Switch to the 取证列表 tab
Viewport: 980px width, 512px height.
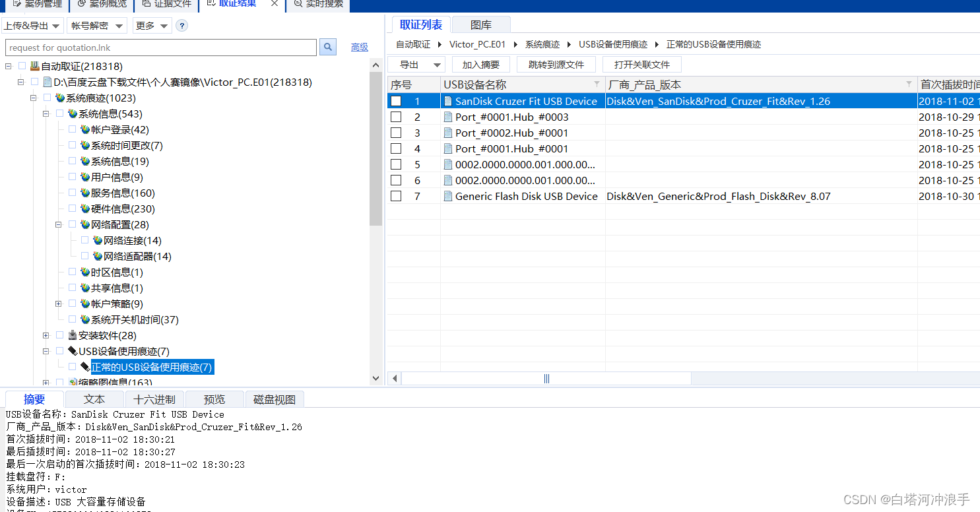point(421,25)
